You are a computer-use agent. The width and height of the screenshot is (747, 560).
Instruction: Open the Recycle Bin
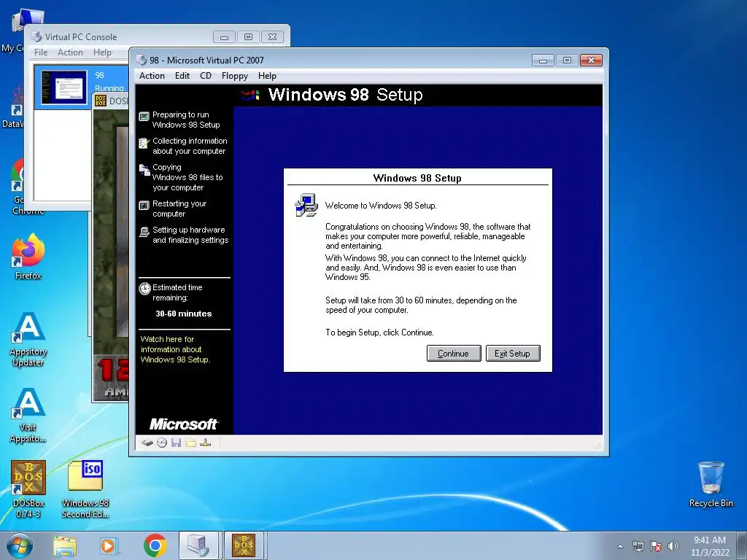point(711,484)
